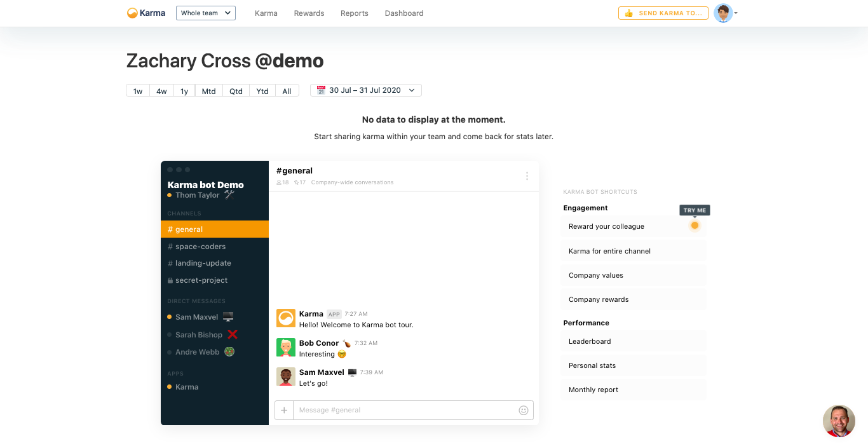Open the Reports menu
The height and width of the screenshot is (448, 868).
(x=355, y=13)
